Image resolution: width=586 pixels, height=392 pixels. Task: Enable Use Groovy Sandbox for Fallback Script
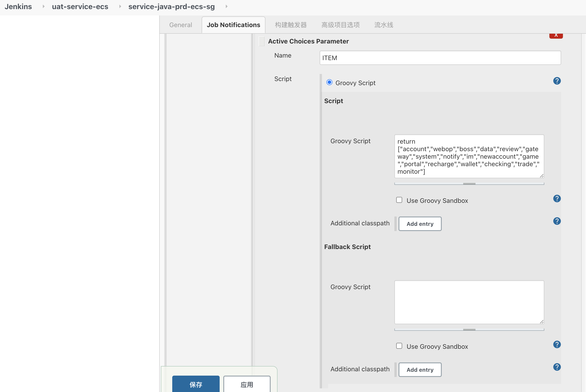click(x=399, y=346)
